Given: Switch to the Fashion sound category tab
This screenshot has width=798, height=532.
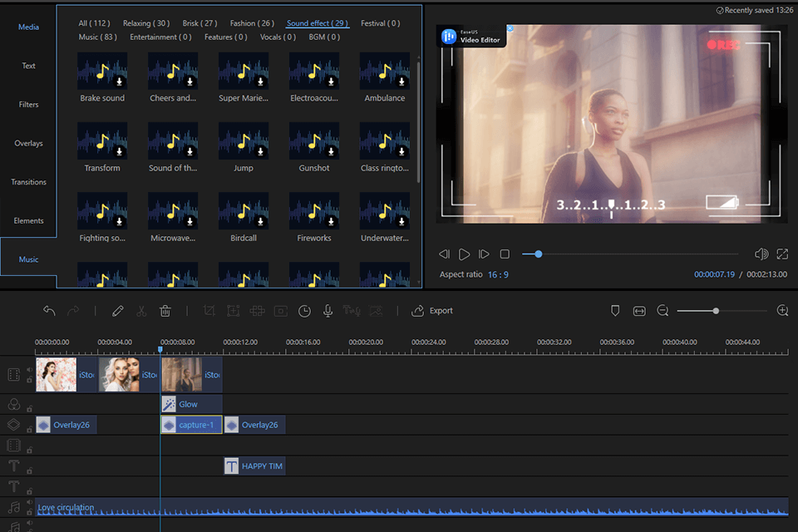Looking at the screenshot, I should [x=251, y=23].
